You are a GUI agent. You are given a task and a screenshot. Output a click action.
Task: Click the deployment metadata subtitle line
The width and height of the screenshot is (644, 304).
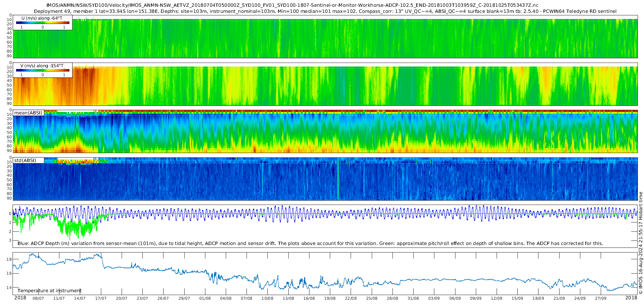[x=325, y=11]
